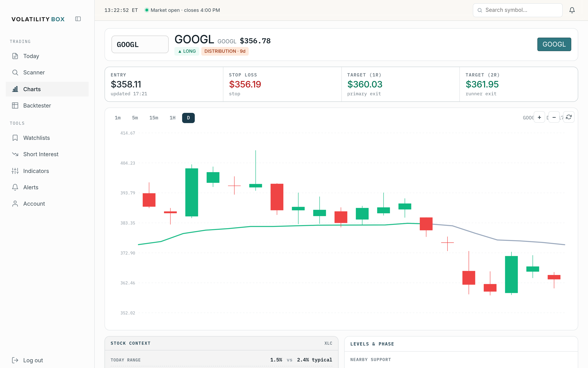Click the TODAY RANGE row

[221, 360]
